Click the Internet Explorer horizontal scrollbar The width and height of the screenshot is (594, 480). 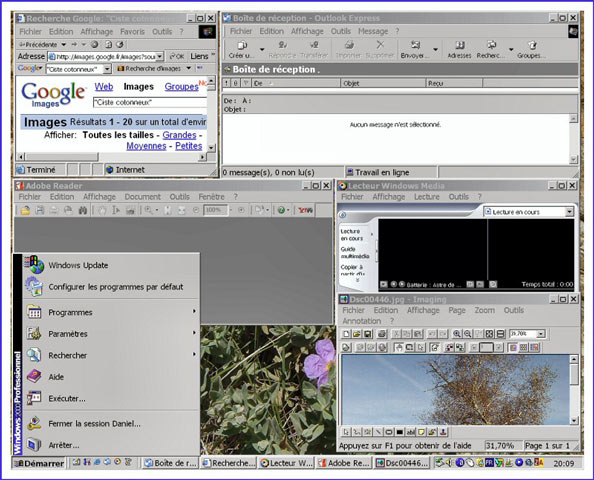coord(112,156)
